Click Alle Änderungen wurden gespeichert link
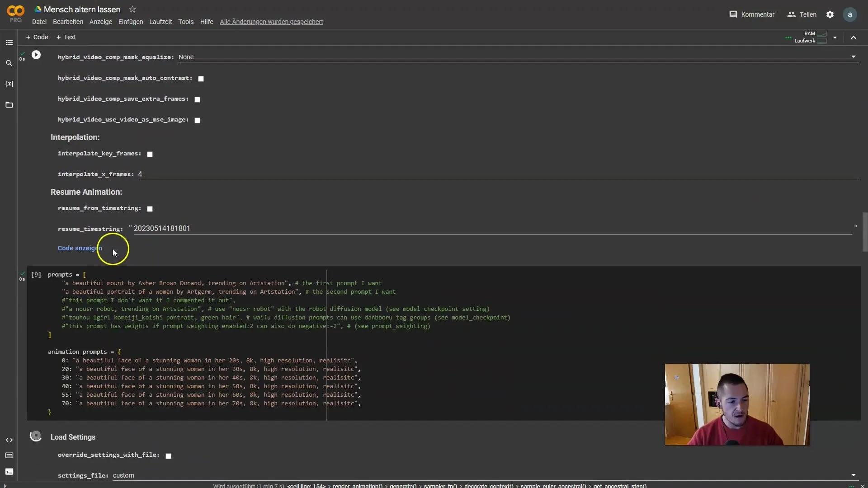868x488 pixels. (x=271, y=22)
